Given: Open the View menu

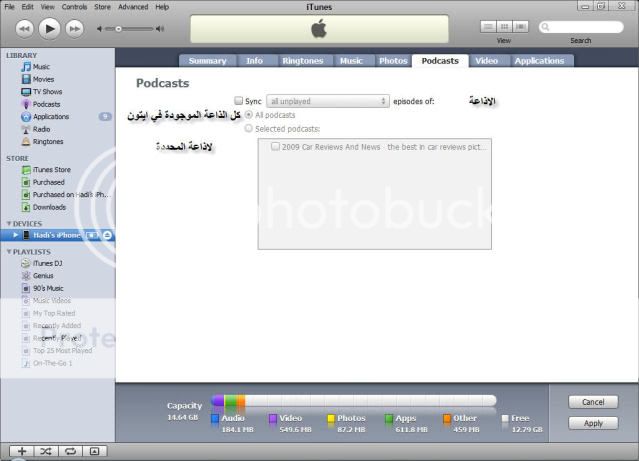Looking at the screenshot, I should tap(47, 7).
